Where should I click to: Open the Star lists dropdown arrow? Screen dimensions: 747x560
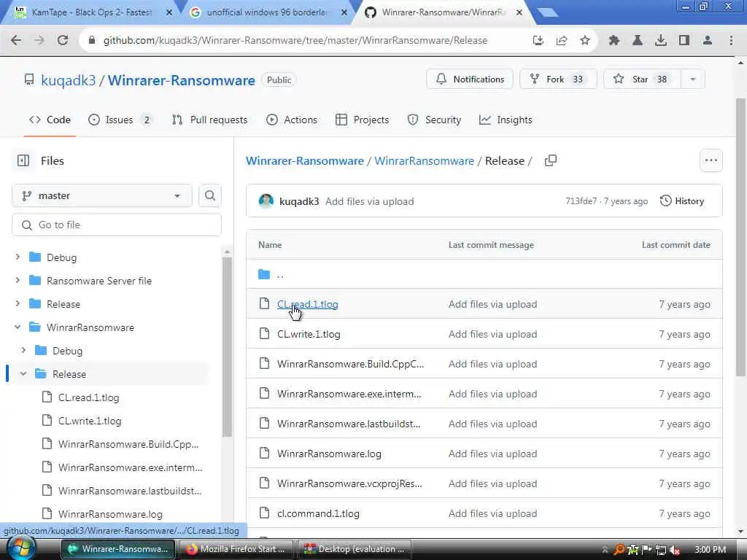pyautogui.click(x=693, y=79)
